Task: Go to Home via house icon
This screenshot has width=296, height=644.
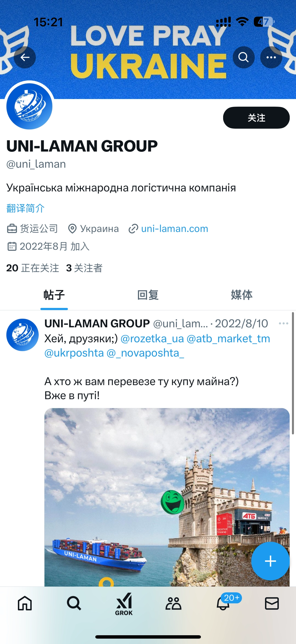Action: coord(25,603)
